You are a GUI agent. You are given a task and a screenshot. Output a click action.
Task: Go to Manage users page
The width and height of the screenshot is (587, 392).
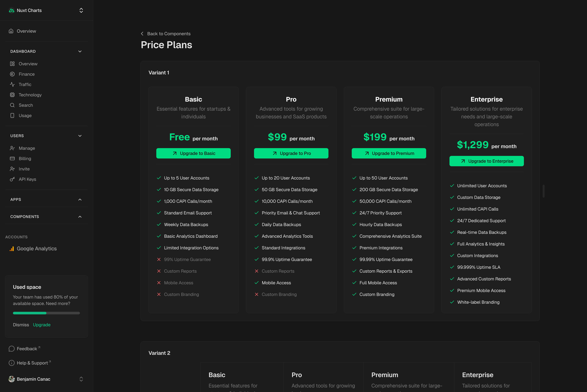(x=27, y=148)
